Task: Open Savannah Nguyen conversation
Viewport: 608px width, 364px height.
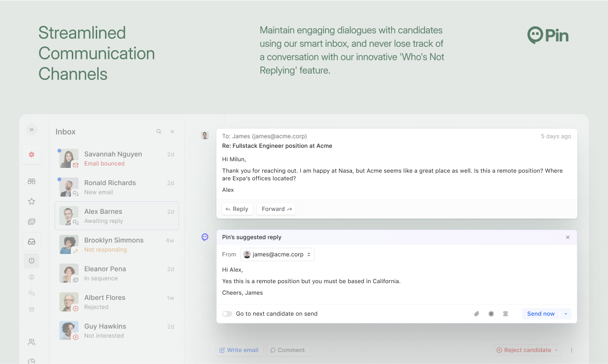Action: [117, 158]
